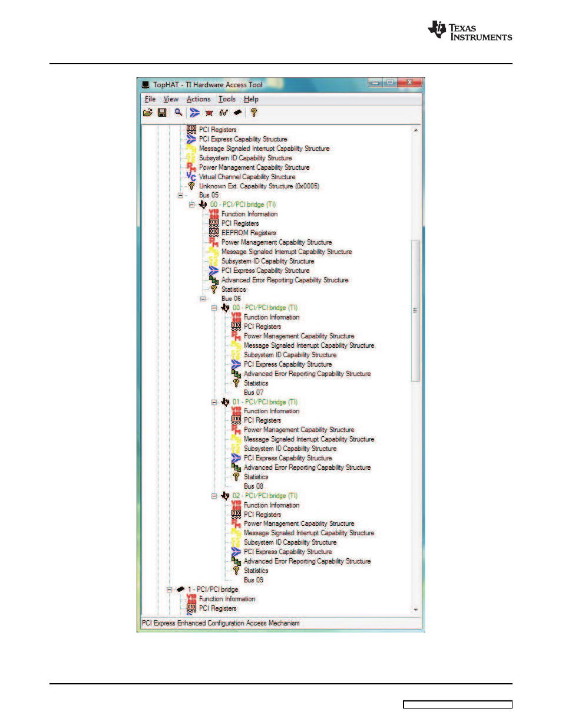Collapse the 1 - PCI/PCI bridge node

(170, 589)
